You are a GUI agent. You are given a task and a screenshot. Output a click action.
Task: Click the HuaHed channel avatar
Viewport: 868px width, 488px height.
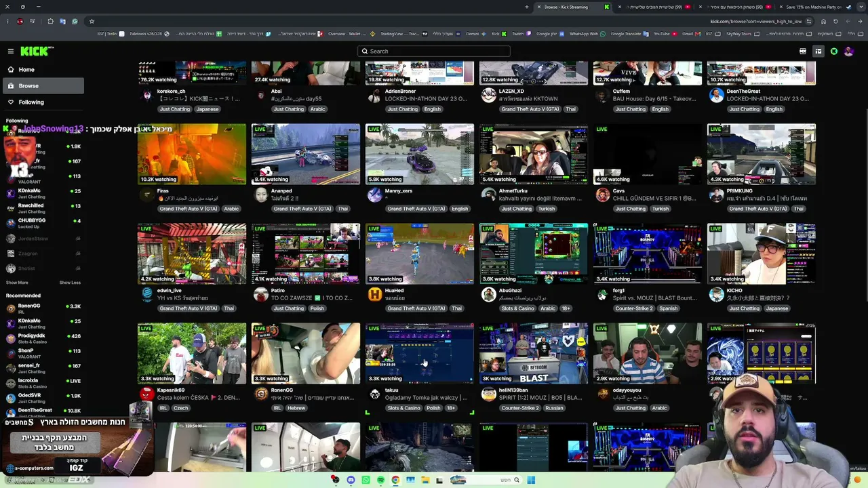pyautogui.click(x=374, y=294)
